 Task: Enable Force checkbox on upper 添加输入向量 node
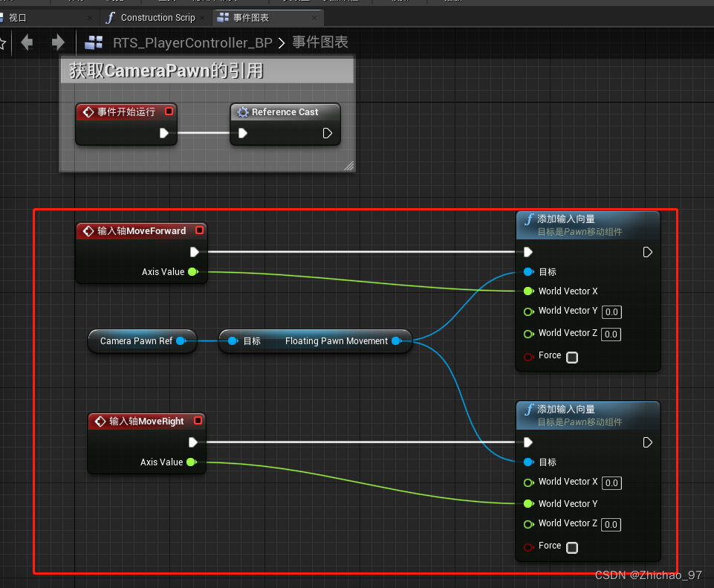571,358
